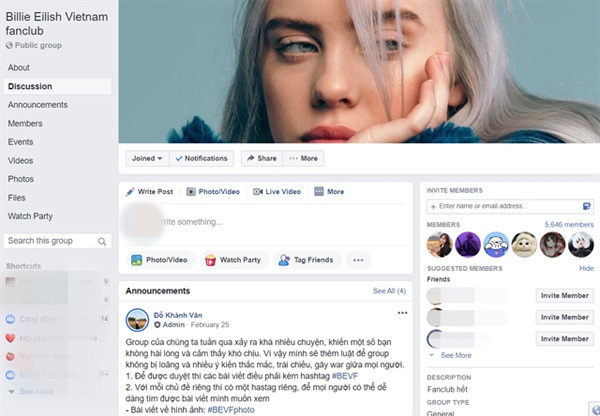This screenshot has width=600, height=416.
Task: Click the Enter name or email field
Action: [510, 206]
